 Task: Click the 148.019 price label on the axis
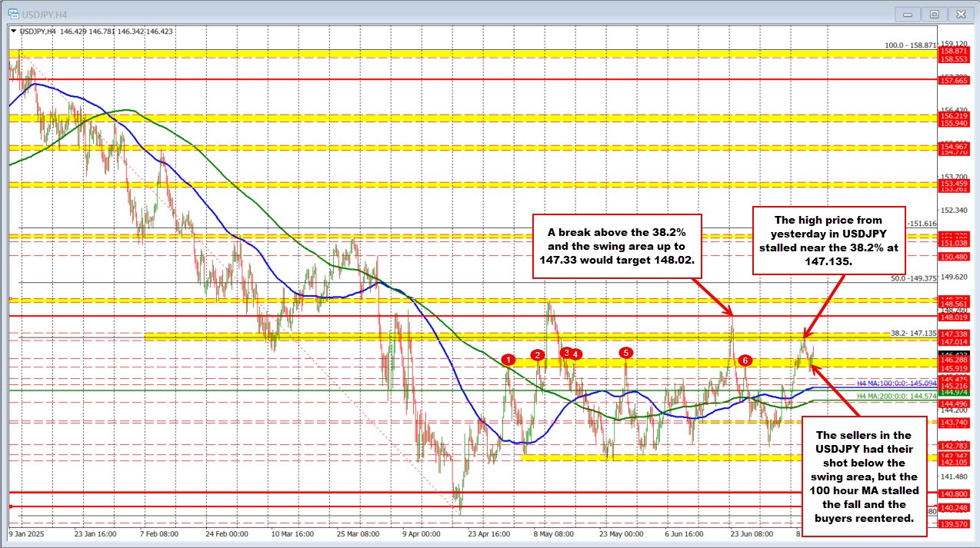(x=953, y=316)
